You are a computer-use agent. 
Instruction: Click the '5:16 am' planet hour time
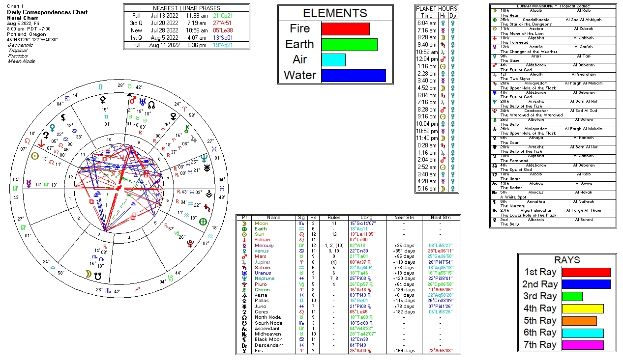pyautogui.click(x=427, y=189)
